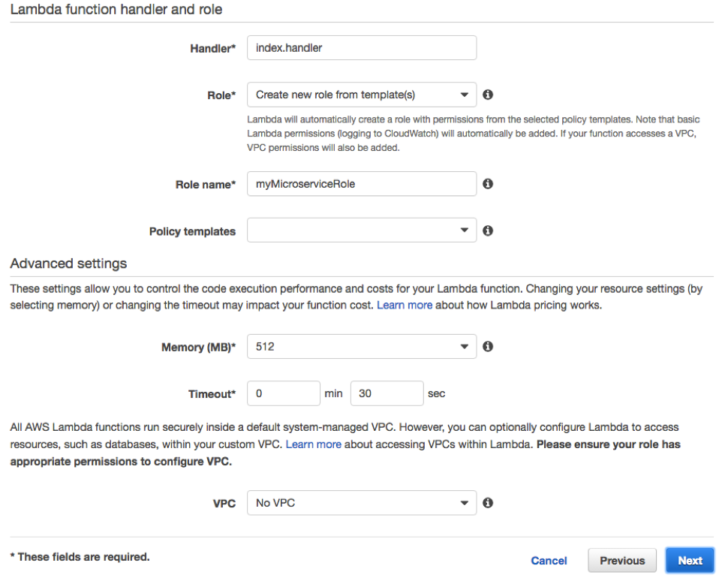The width and height of the screenshot is (728, 581).
Task: Expand the Policy templates dropdown
Action: pos(362,230)
